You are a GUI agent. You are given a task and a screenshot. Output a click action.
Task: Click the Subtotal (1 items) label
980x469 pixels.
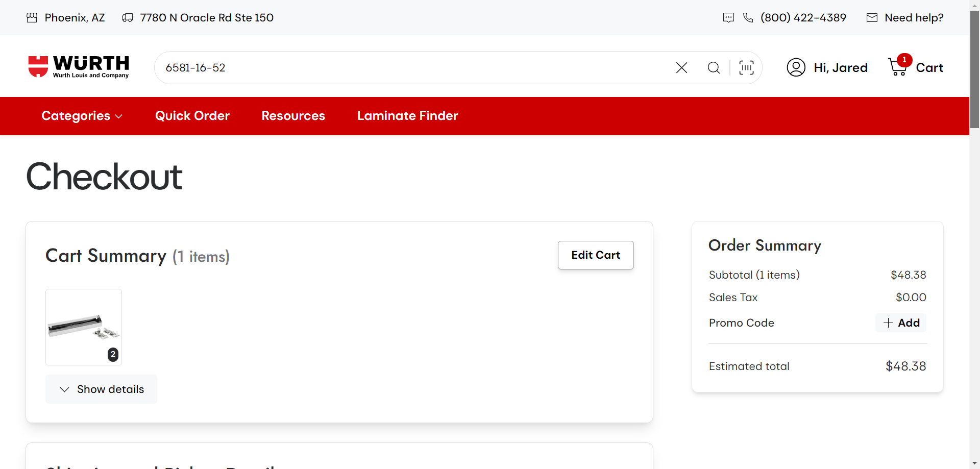[754, 275]
